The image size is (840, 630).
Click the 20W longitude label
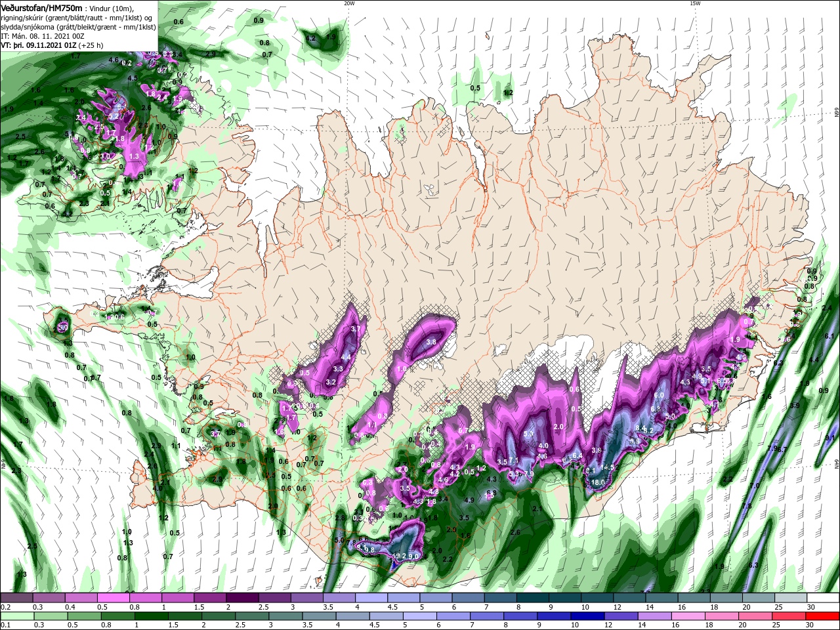pos(348,3)
